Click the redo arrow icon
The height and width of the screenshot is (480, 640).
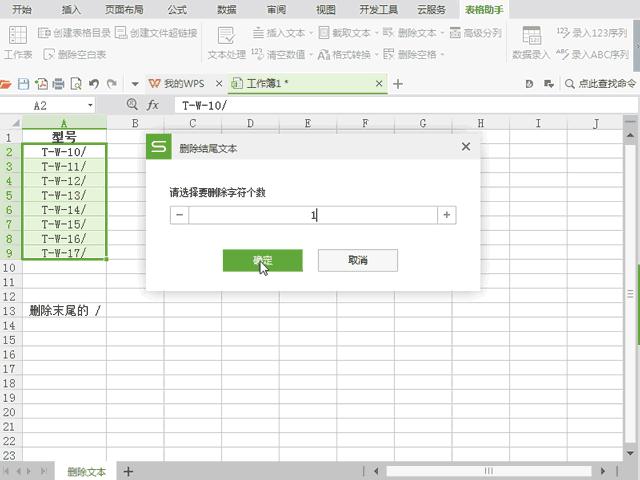(111, 84)
